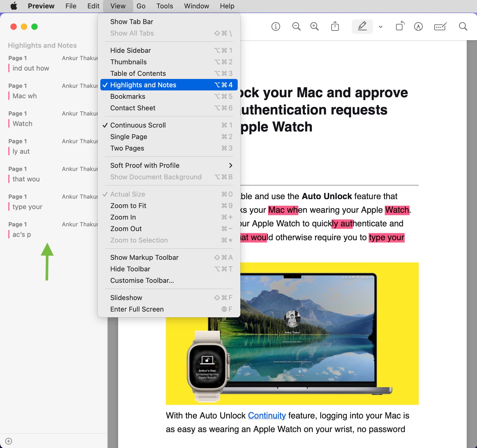Open the Help menu
This screenshot has width=477, height=448.
coord(227,6)
